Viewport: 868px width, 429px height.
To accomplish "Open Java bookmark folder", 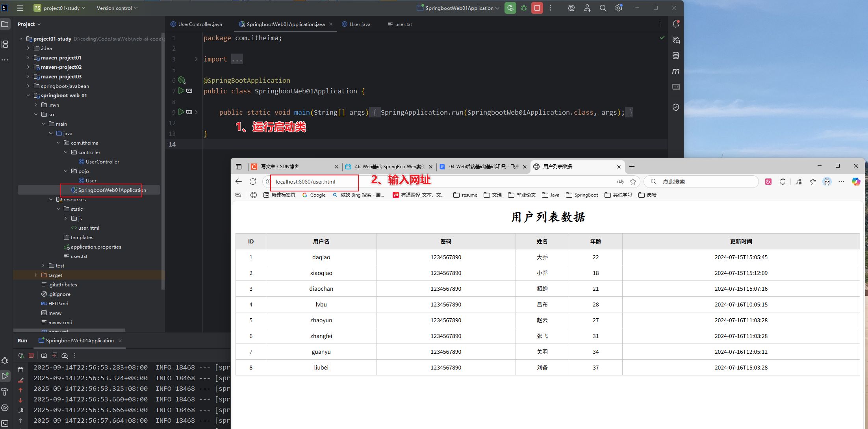I will (551, 195).
